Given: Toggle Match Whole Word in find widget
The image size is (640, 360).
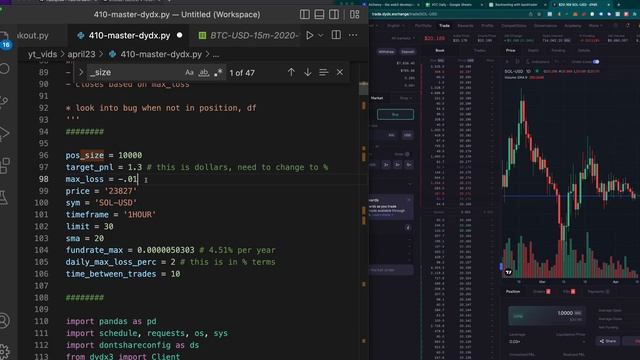Looking at the screenshot, I should 203,73.
